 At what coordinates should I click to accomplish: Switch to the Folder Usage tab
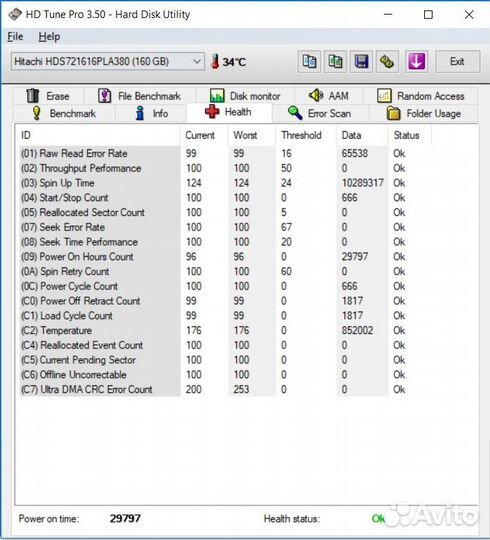(424, 113)
